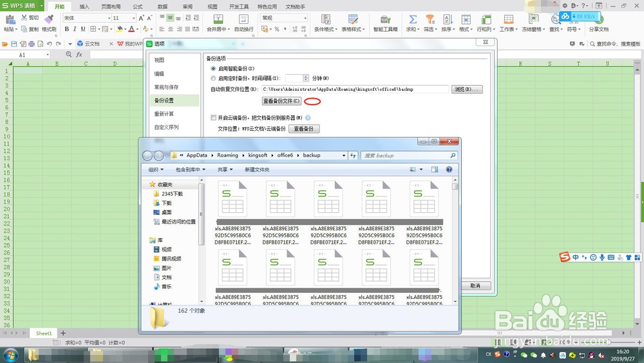The image size is (644, 363).
Task: Open Desktop (桌面) in Explorer favorites
Action: click(166, 212)
